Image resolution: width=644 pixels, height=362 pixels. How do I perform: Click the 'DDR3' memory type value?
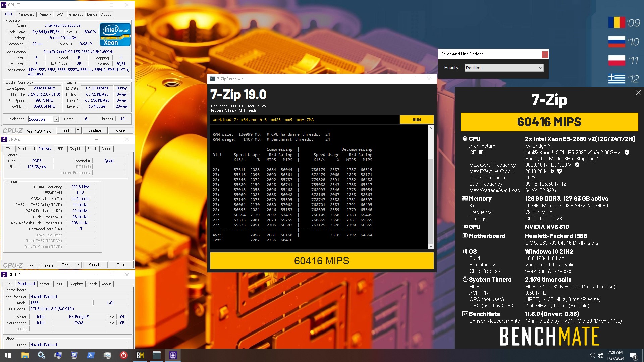click(37, 161)
